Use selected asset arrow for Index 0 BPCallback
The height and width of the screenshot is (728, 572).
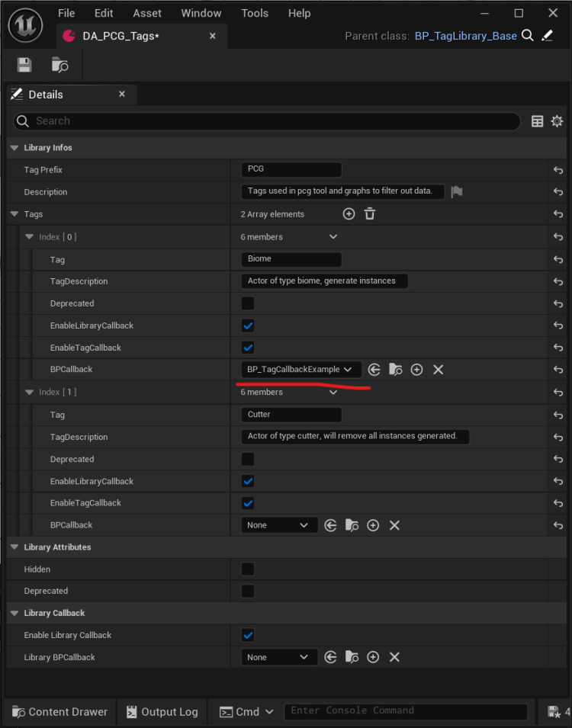click(374, 370)
